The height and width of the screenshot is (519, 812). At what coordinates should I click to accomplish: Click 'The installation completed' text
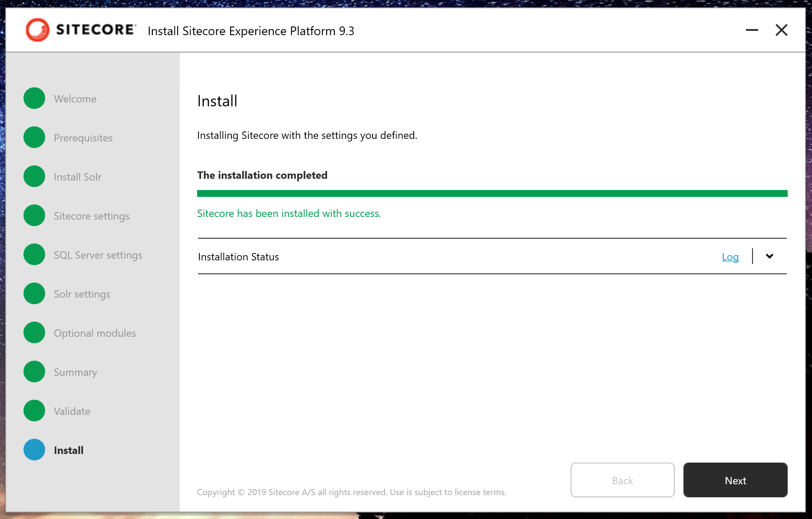click(262, 175)
